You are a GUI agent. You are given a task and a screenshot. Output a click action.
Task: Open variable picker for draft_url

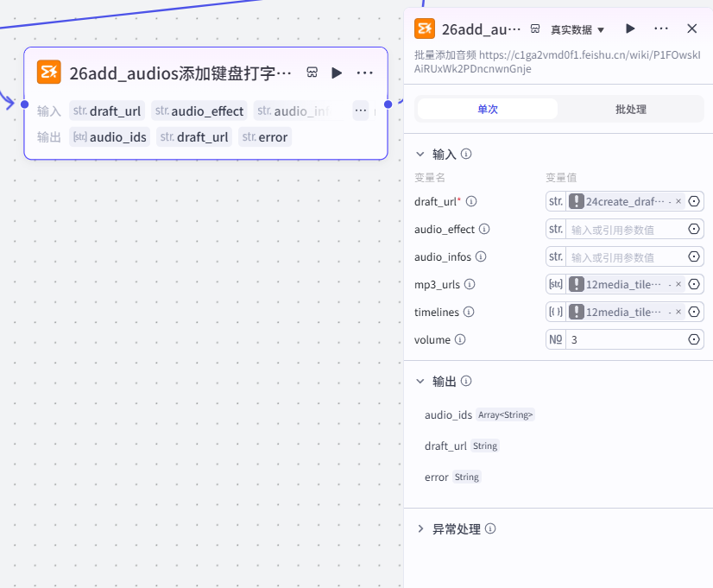(x=693, y=201)
